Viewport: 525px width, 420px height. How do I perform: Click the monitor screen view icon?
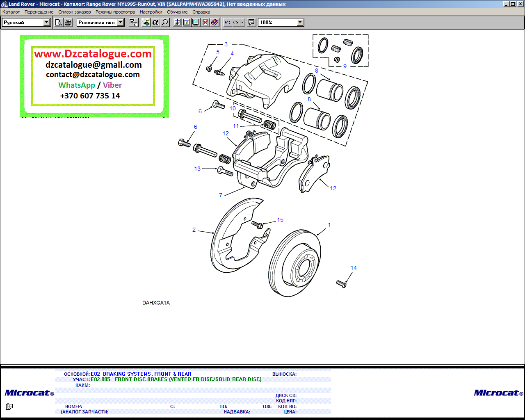(x=196, y=23)
